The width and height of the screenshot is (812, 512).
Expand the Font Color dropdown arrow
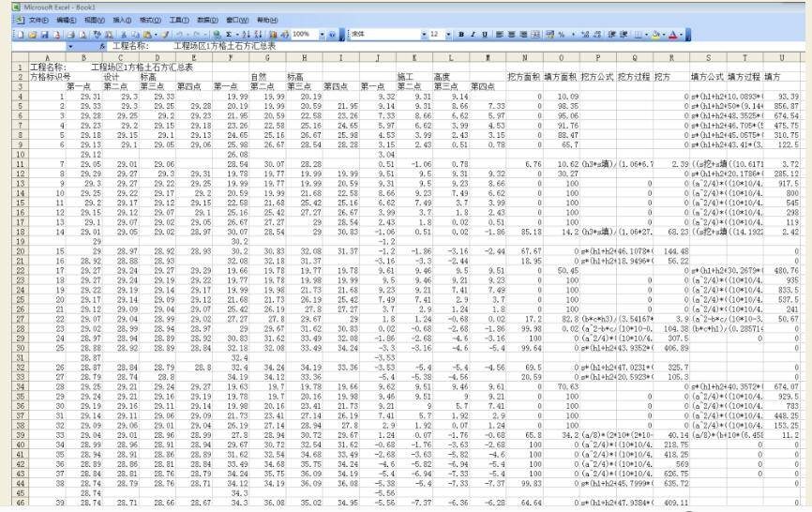tap(681, 34)
